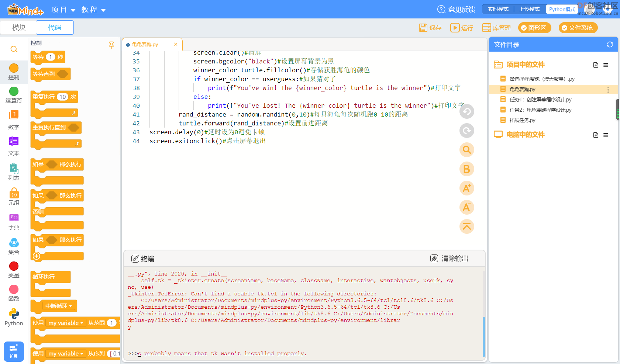Click the redo round button in the editor

tap(466, 131)
